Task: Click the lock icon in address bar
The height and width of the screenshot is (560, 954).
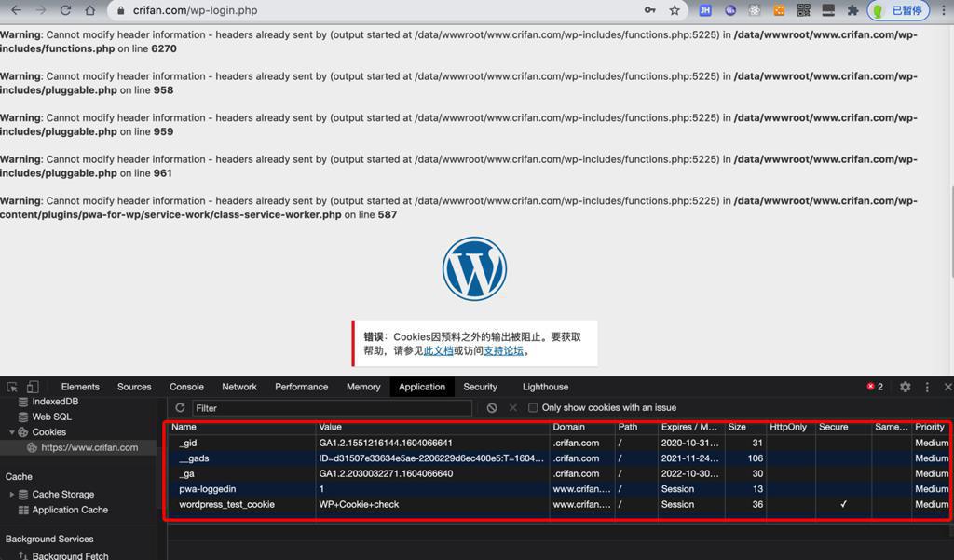Action: pos(120,10)
